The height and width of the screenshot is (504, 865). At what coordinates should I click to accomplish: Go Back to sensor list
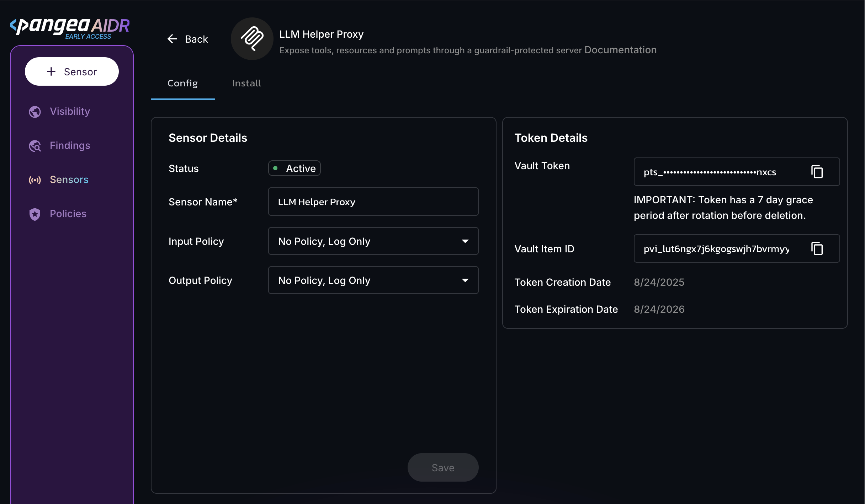point(187,39)
